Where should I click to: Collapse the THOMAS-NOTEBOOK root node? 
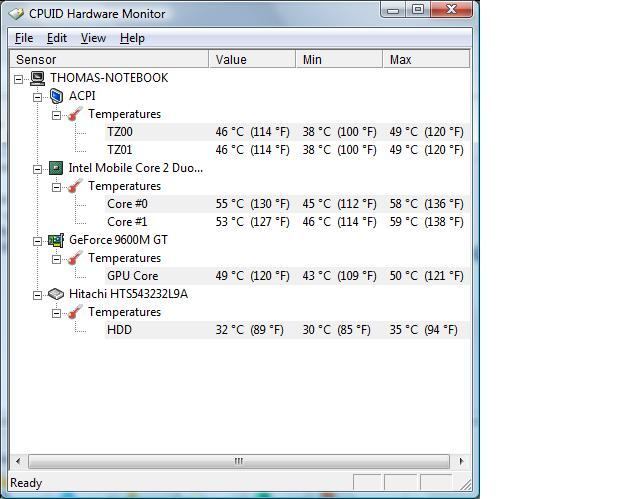coord(18,79)
